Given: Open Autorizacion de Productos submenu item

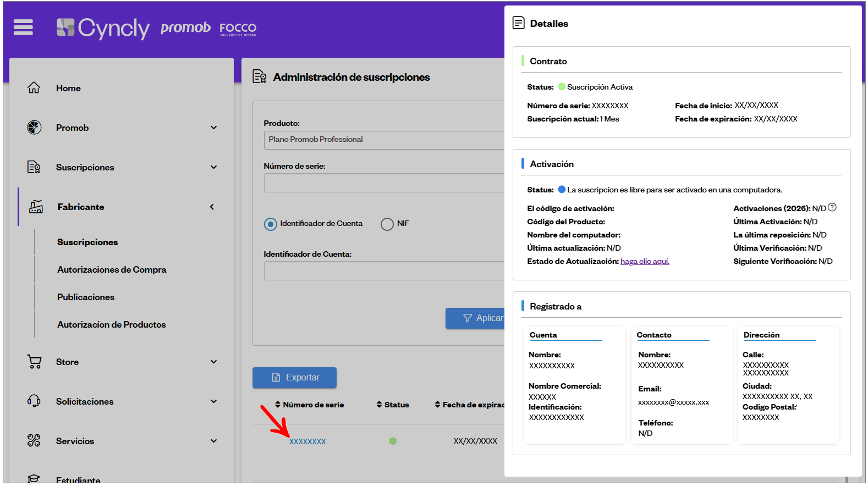Looking at the screenshot, I should [x=112, y=324].
